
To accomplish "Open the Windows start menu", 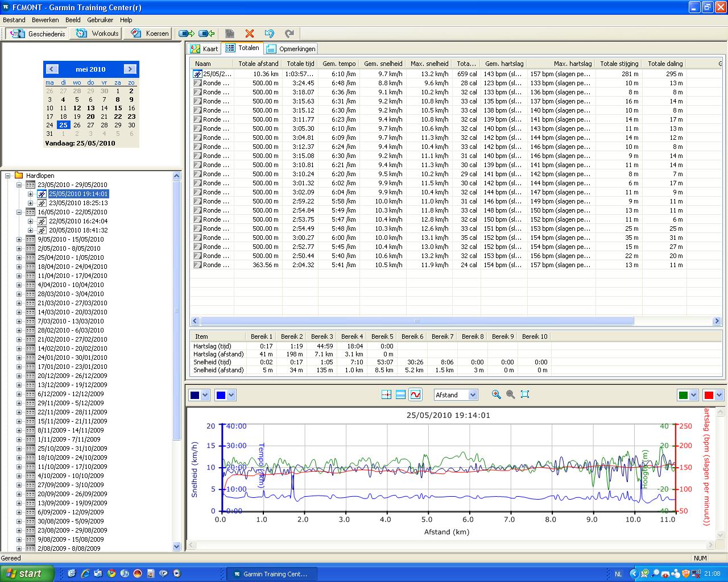I will (x=27, y=573).
